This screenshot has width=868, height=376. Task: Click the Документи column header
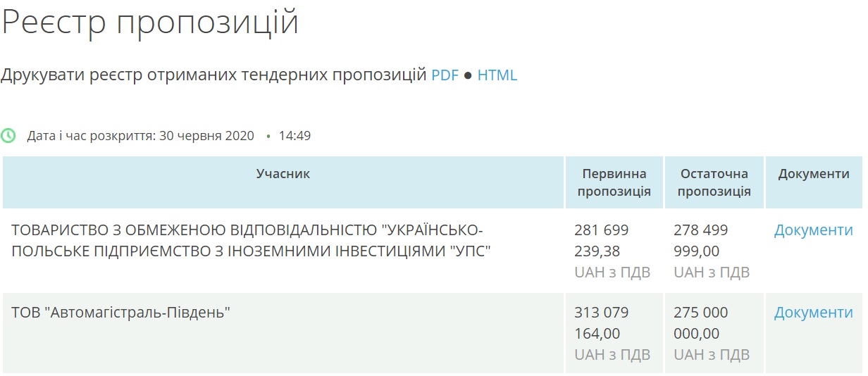[x=814, y=174]
